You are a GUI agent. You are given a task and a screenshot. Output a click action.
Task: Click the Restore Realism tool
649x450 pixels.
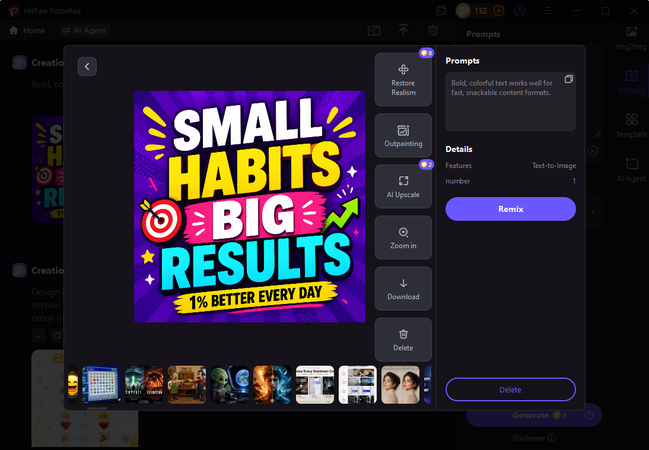coord(403,79)
